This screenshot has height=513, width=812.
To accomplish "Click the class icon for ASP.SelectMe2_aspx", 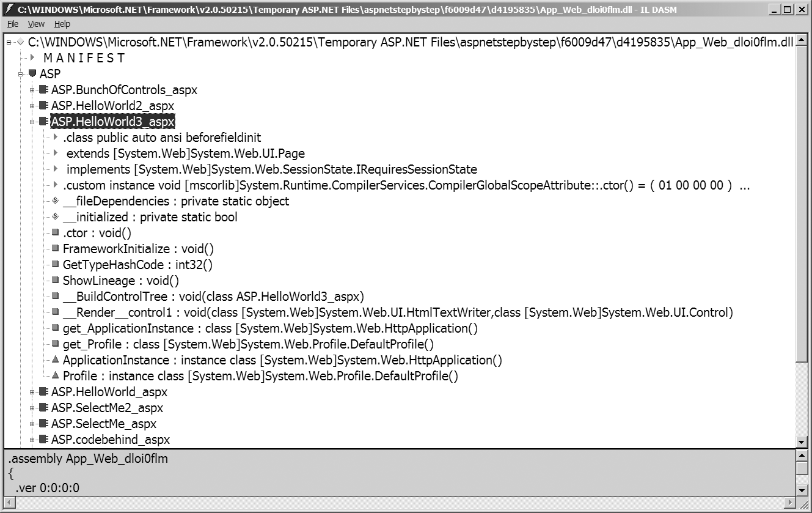I will [43, 408].
